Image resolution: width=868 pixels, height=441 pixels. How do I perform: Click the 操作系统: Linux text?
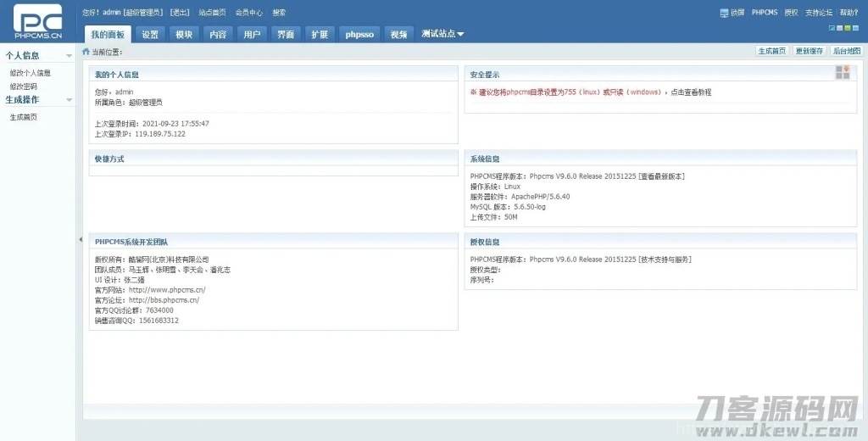[495, 187]
